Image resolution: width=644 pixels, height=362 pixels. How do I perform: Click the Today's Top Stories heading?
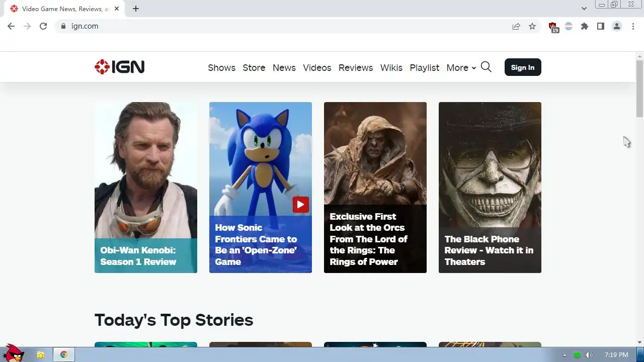tap(174, 320)
